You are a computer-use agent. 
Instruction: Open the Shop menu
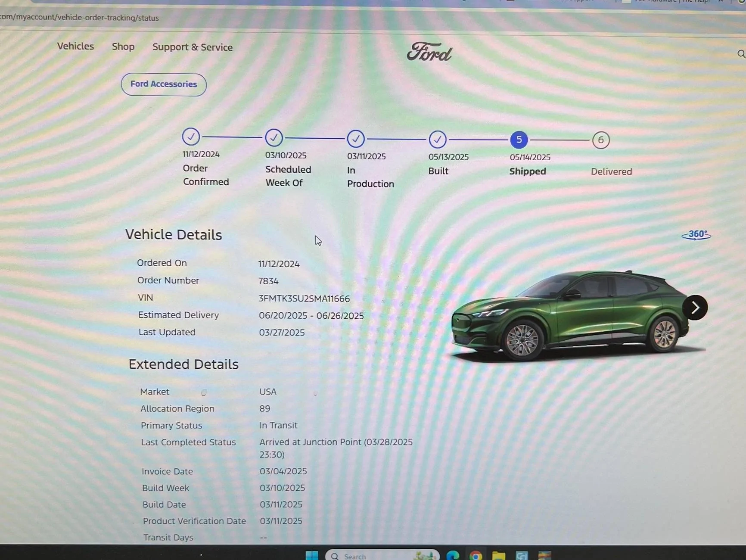(x=123, y=47)
